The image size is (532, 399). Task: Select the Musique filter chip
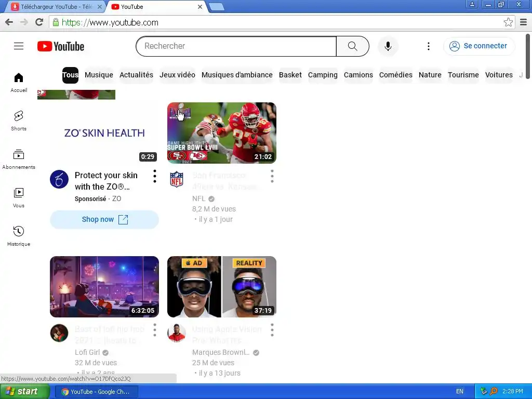99,75
